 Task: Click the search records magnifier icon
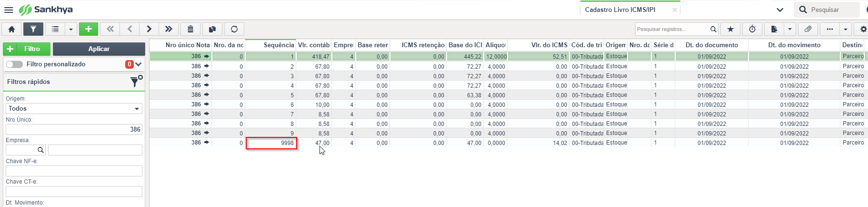pyautogui.click(x=713, y=29)
